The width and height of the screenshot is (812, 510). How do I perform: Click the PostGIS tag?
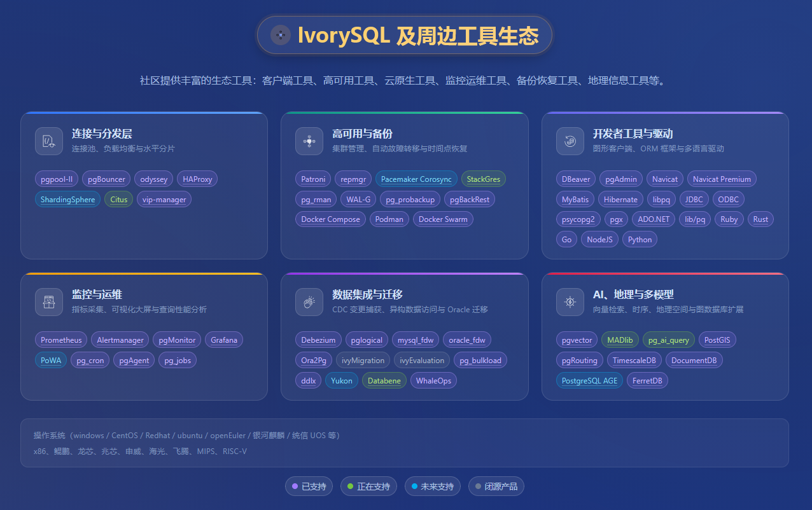717,340
